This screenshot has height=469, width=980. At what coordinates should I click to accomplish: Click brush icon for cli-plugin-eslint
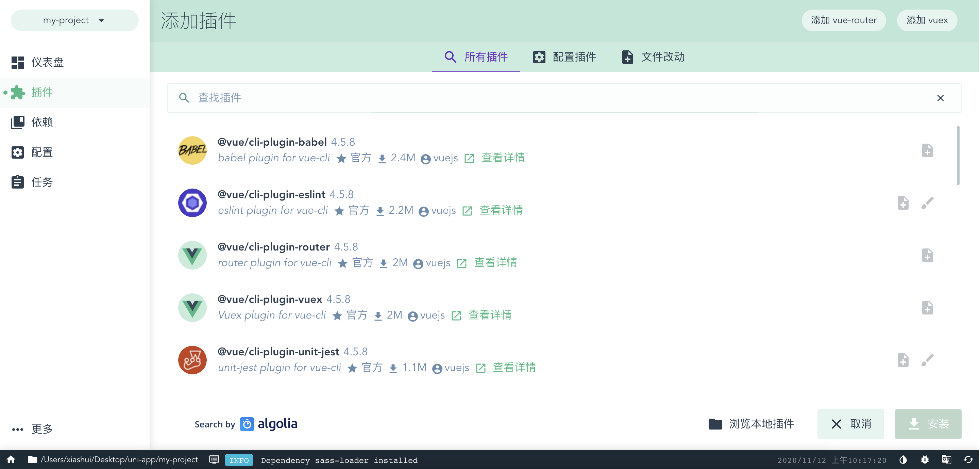coord(927,203)
